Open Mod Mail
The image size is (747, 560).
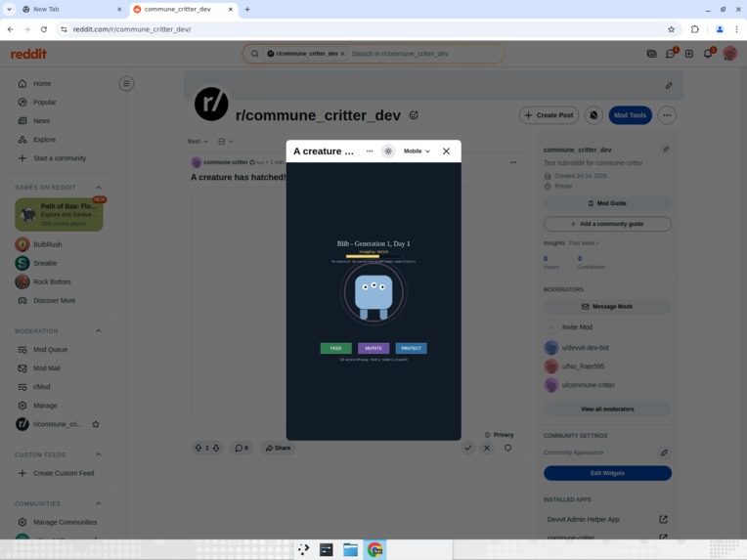tap(47, 368)
